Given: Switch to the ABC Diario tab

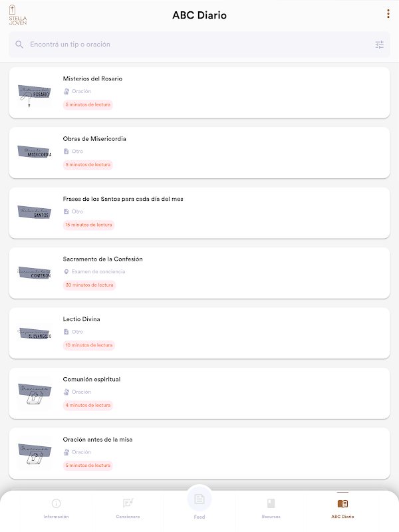Looking at the screenshot, I should tap(342, 507).
